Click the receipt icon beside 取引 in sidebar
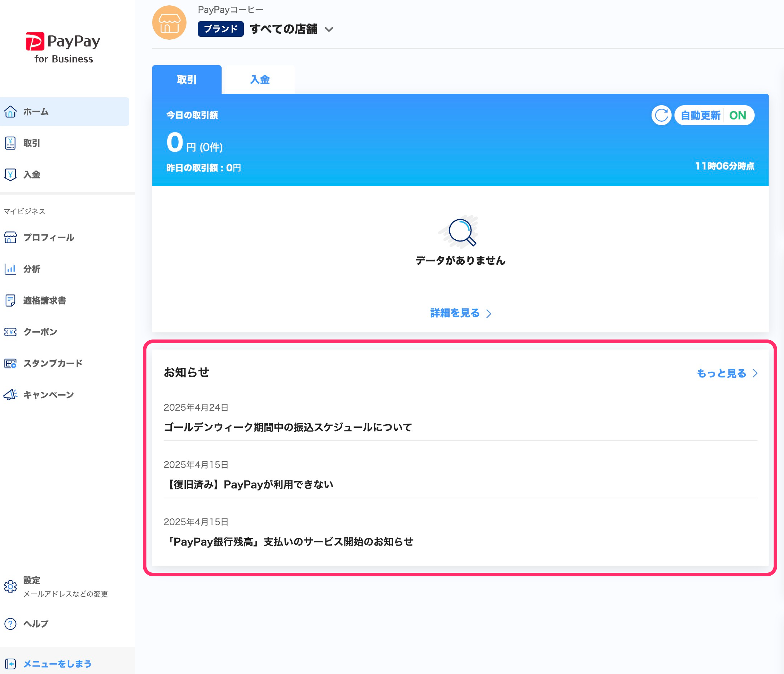Viewport: 784px width, 674px height. pos(10,143)
